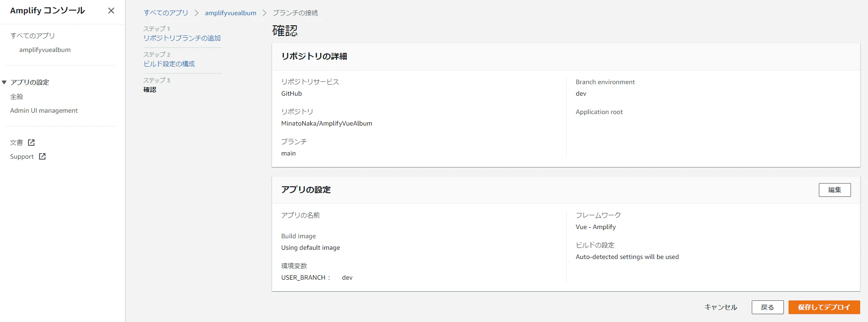Go to amplifyvuealbum breadcrumb

(x=231, y=13)
